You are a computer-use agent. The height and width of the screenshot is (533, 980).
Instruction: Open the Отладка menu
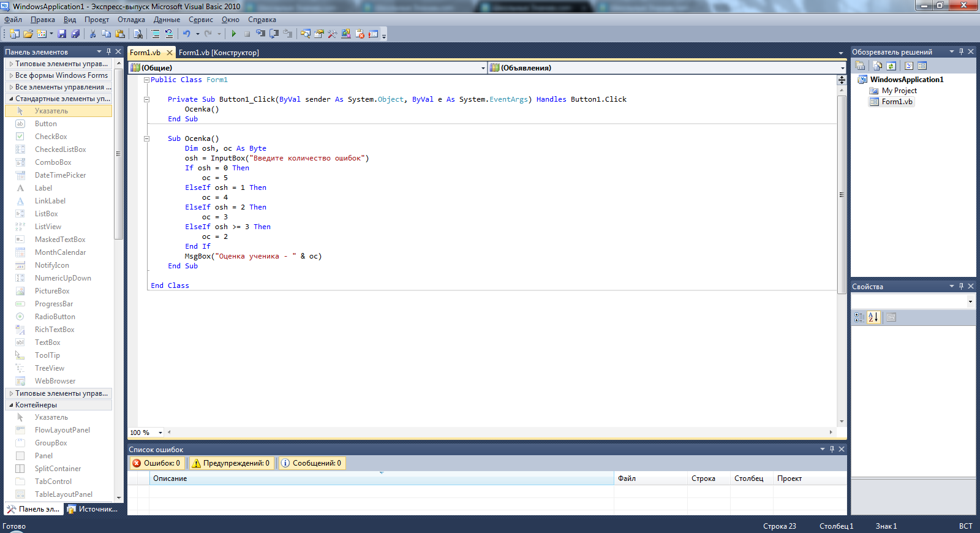pyautogui.click(x=131, y=20)
